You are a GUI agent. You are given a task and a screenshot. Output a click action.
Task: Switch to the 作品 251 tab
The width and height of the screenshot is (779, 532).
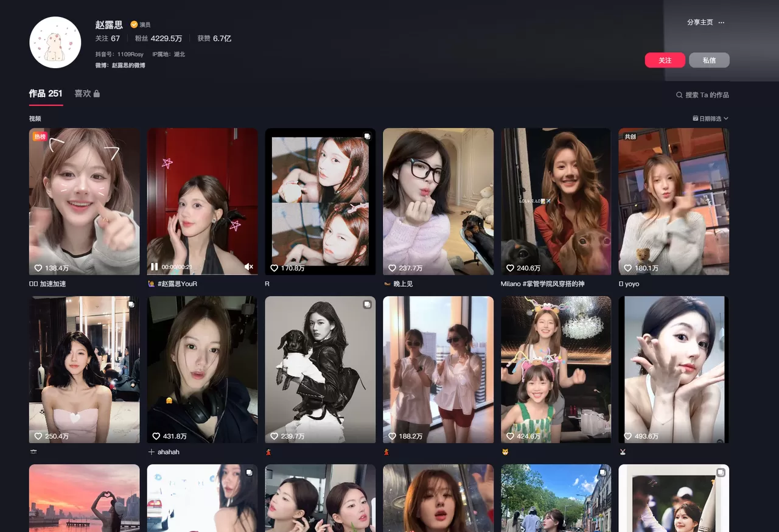pos(46,94)
